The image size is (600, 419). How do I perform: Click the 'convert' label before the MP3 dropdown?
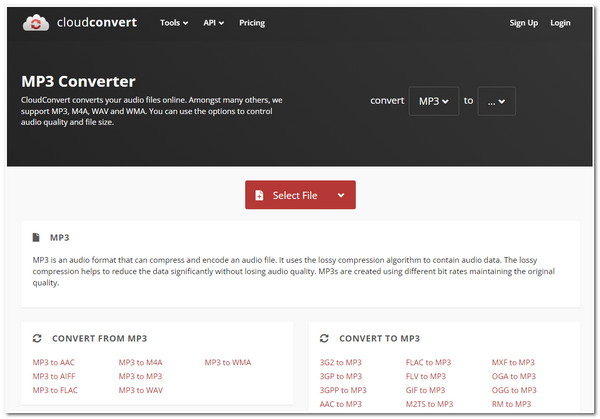pos(387,101)
